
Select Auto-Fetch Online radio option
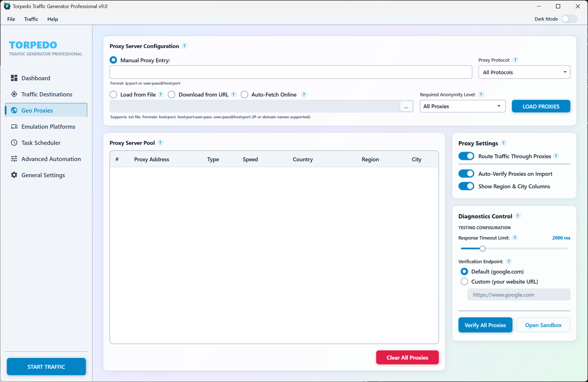click(244, 94)
